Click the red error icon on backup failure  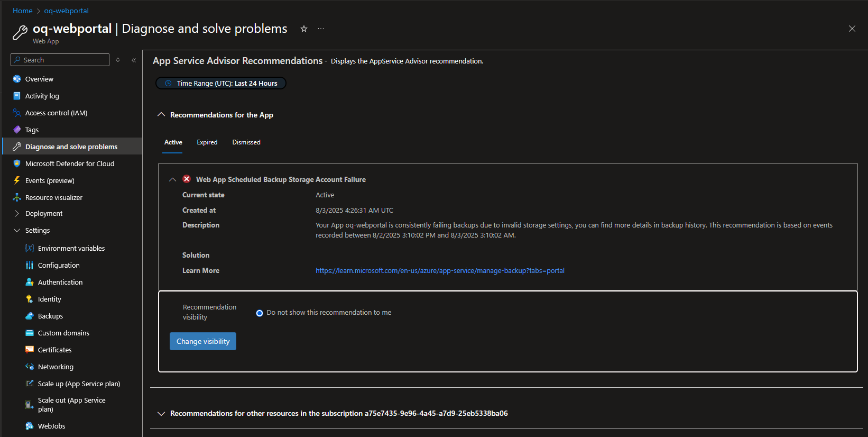coord(187,179)
